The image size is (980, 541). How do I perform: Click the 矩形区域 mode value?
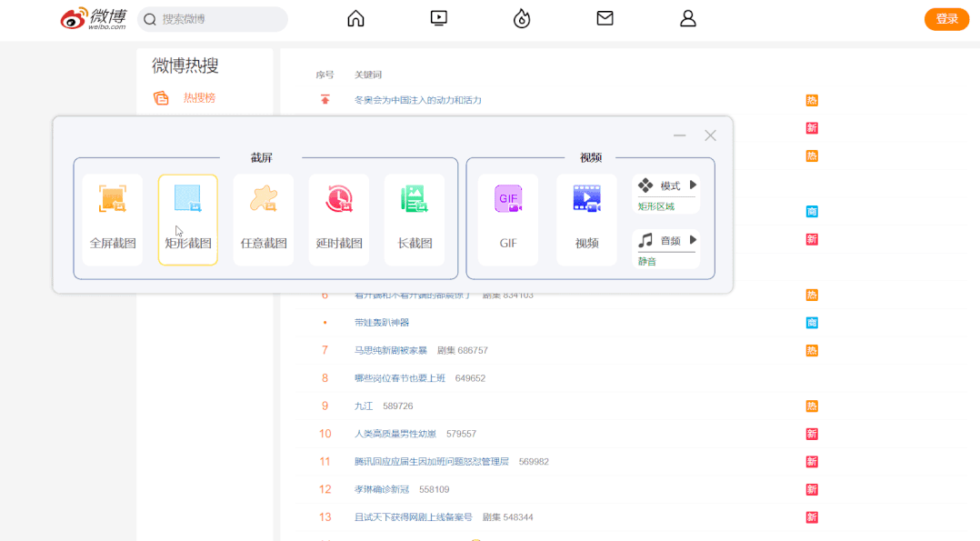tap(655, 206)
